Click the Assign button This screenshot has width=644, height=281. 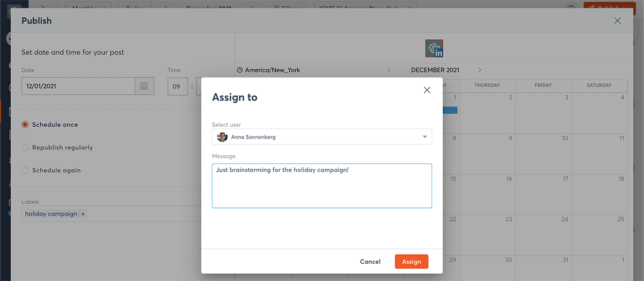411,262
